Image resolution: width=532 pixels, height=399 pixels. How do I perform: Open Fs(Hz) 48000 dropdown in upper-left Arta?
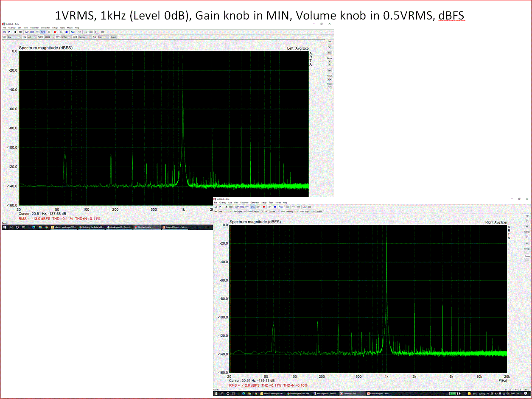pos(49,37)
